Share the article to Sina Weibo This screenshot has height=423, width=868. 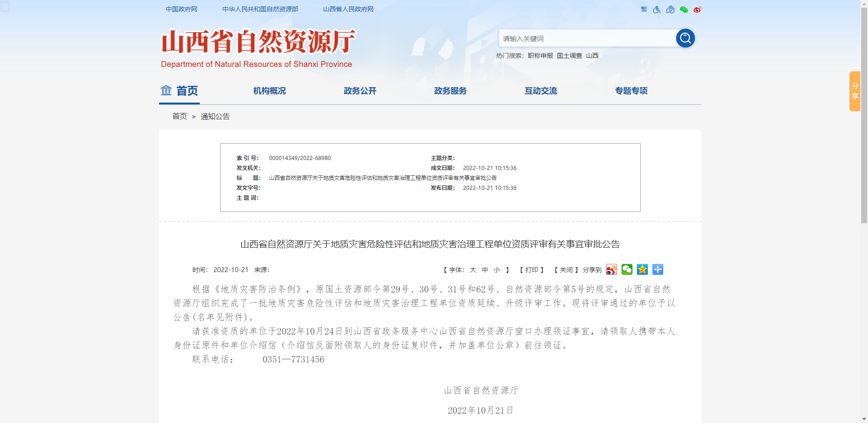click(x=612, y=269)
